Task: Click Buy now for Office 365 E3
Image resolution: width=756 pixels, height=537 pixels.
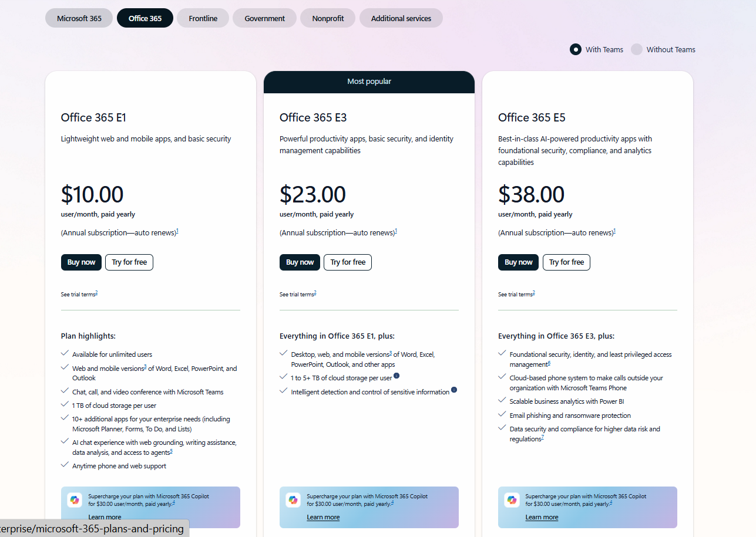Action: [x=300, y=262]
